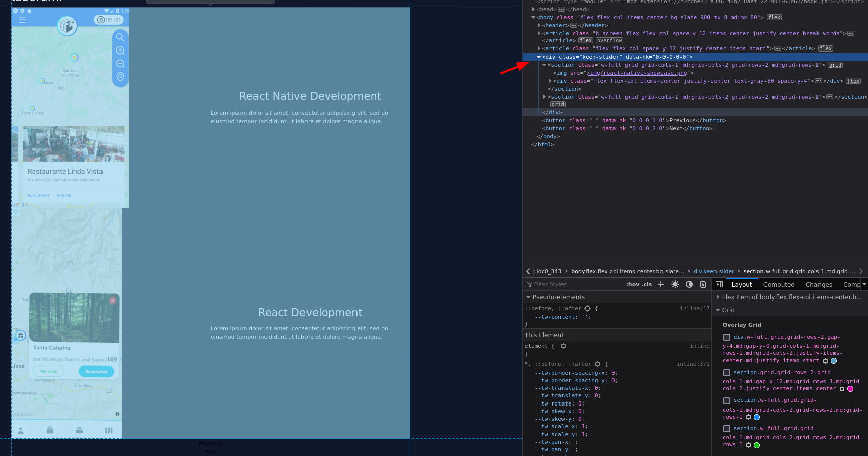Open the Changes tab
868x456 pixels.
tap(819, 285)
